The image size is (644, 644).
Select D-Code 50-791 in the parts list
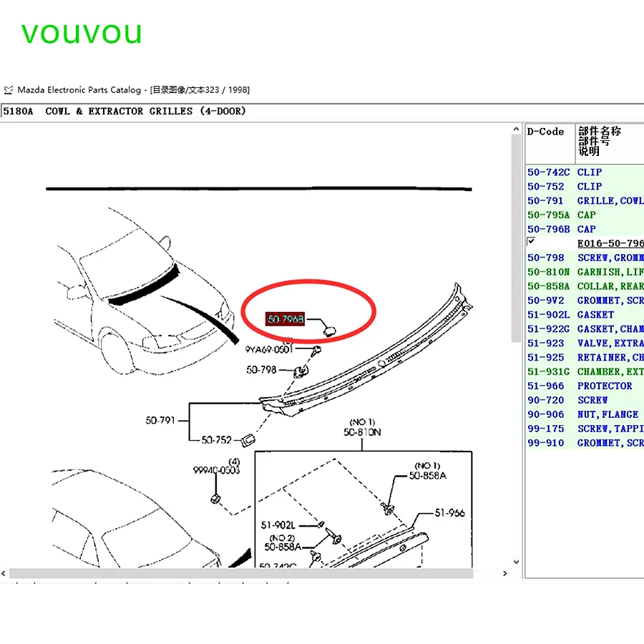point(545,201)
